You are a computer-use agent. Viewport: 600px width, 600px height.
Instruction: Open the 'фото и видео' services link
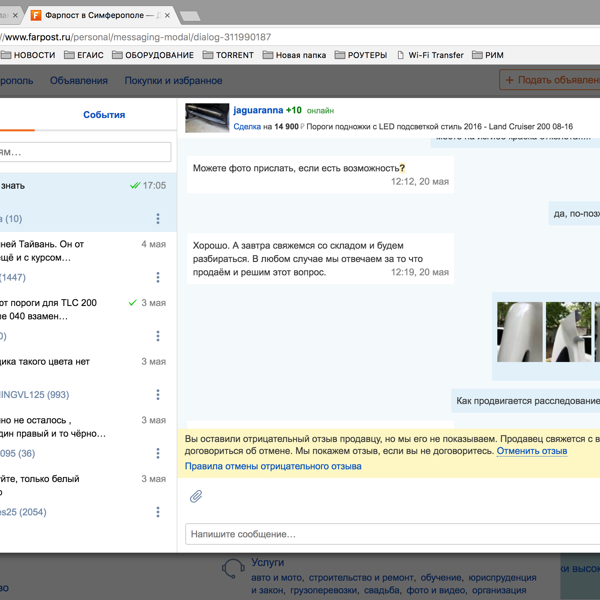pyautogui.click(x=435, y=590)
